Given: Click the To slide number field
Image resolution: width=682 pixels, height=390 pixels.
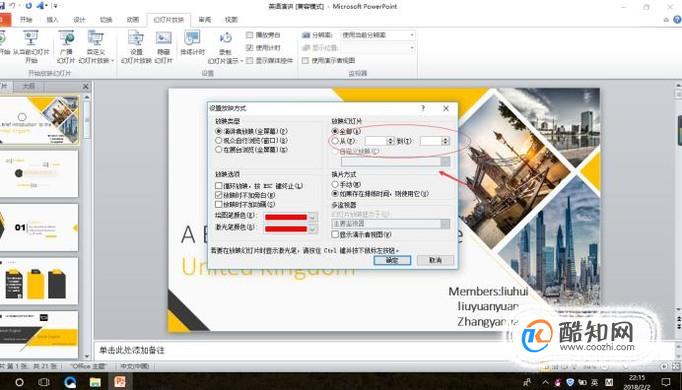Looking at the screenshot, I should 431,141.
